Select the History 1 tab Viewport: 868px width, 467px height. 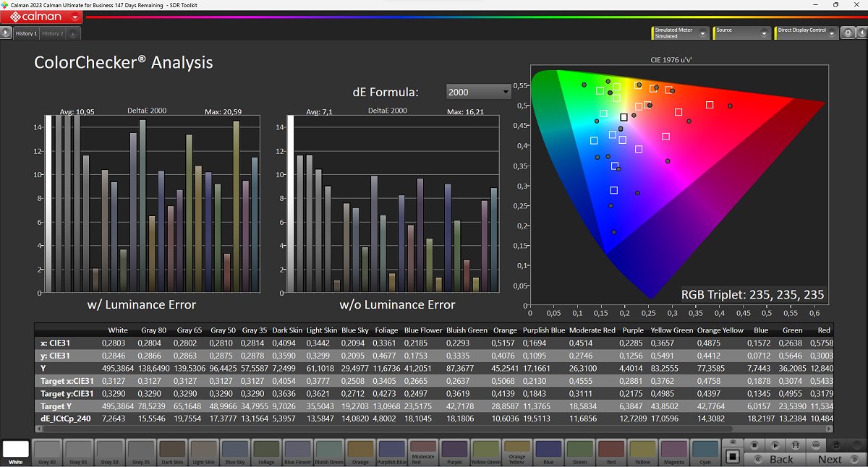tap(26, 33)
